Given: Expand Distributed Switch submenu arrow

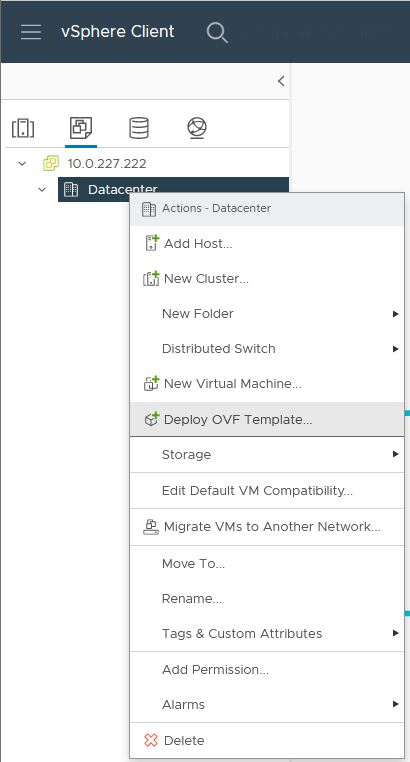Looking at the screenshot, I should click(x=395, y=349).
